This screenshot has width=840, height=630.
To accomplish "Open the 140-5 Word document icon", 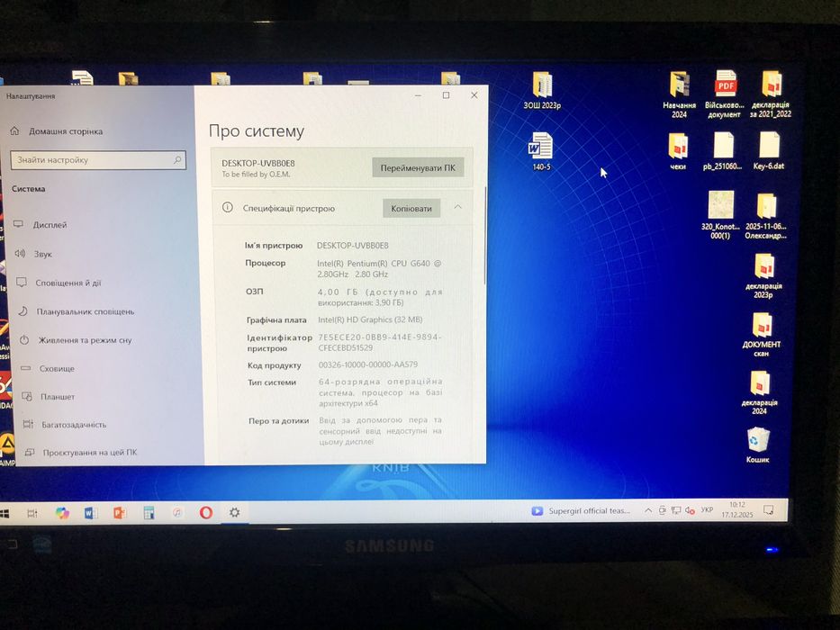I will point(541,151).
